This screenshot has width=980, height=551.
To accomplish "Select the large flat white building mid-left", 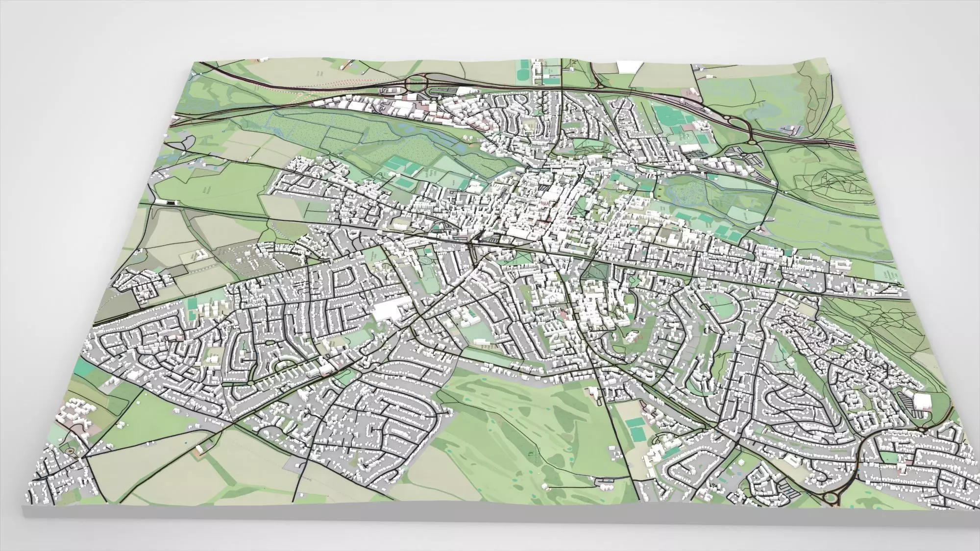I will pyautogui.click(x=387, y=309).
